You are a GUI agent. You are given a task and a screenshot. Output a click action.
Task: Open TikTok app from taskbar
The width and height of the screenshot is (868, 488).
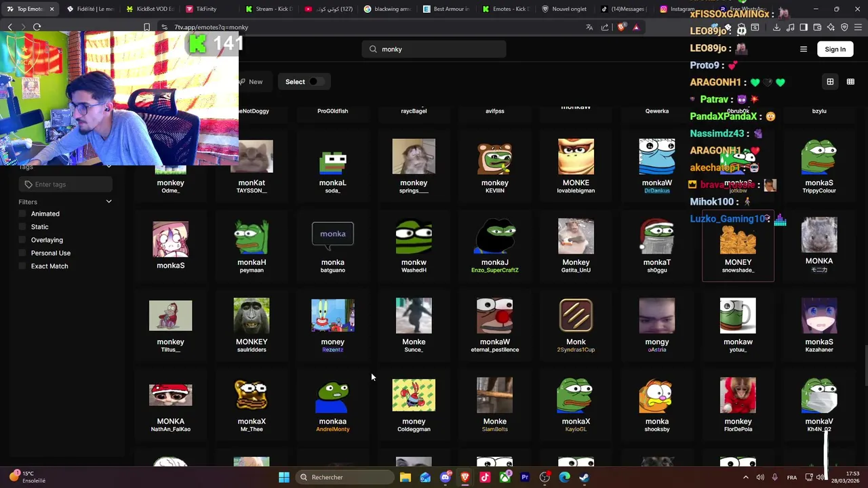click(x=485, y=477)
